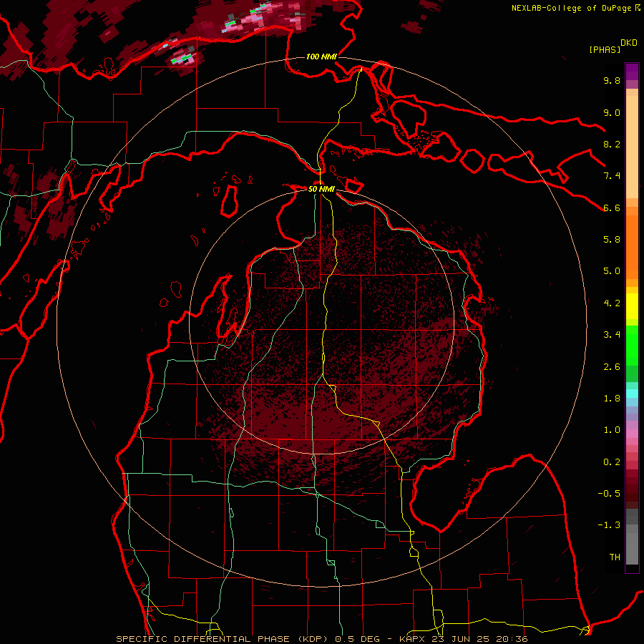
Task: Pick the pink swatch beside 1.0
Action: point(632,434)
